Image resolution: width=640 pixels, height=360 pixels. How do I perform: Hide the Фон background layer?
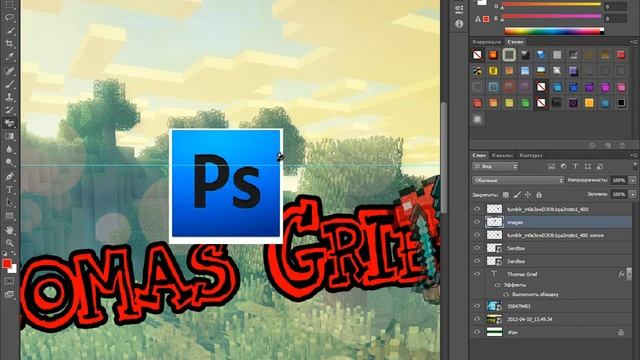tap(477, 332)
